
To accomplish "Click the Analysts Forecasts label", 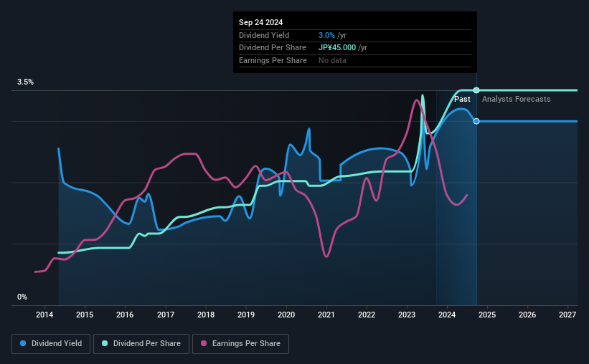I will point(516,99).
